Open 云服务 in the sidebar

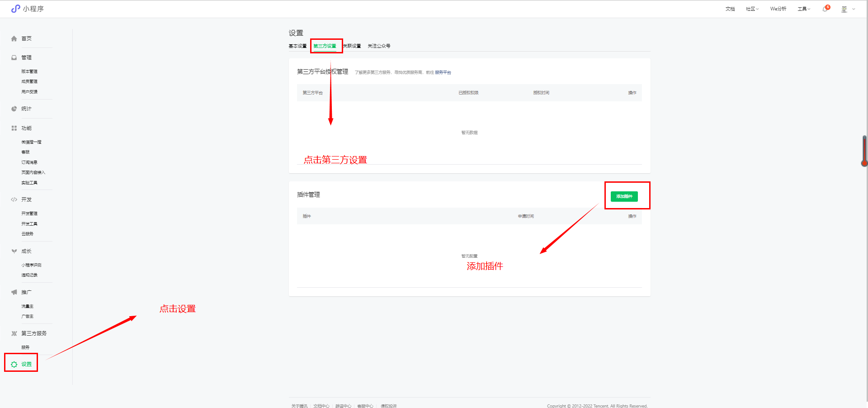click(x=28, y=234)
